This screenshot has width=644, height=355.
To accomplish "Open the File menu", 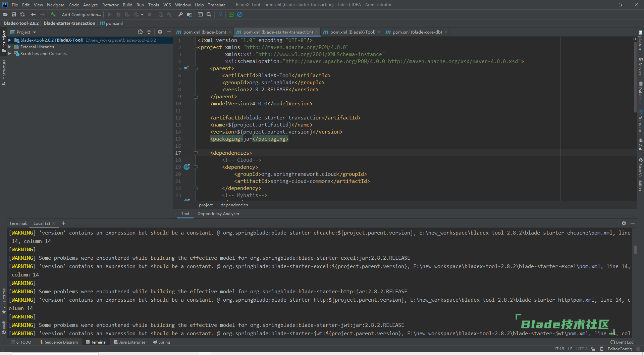I will (15, 5).
